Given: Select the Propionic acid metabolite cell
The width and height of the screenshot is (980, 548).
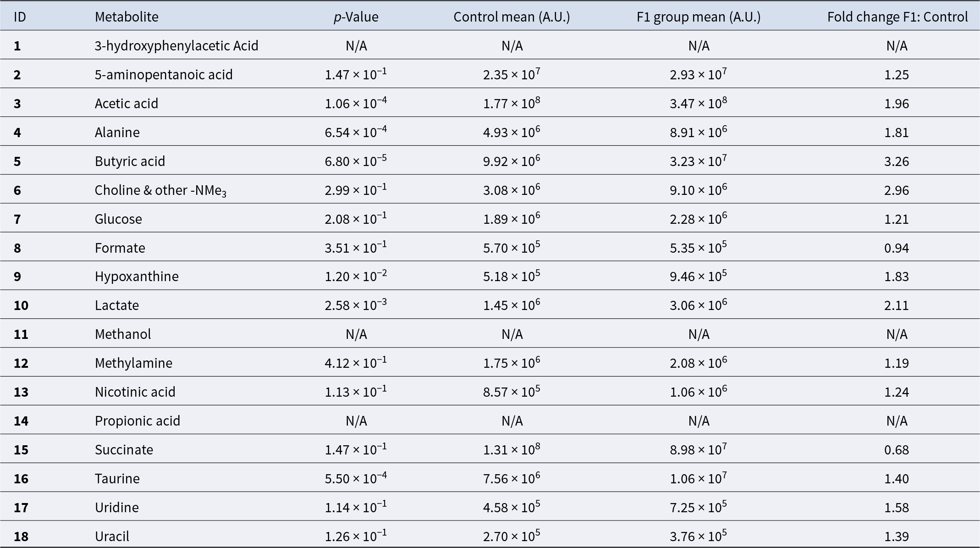Looking at the screenshot, I should [138, 421].
